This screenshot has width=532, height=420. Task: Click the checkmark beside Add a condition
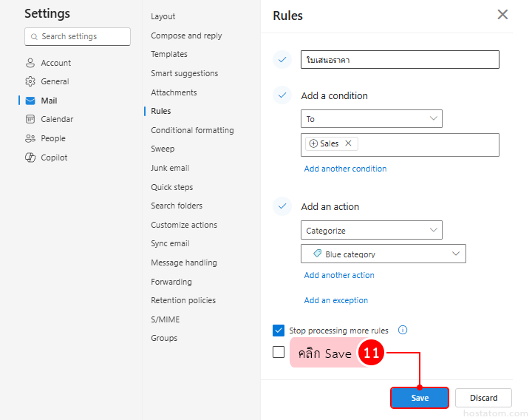[x=282, y=95]
